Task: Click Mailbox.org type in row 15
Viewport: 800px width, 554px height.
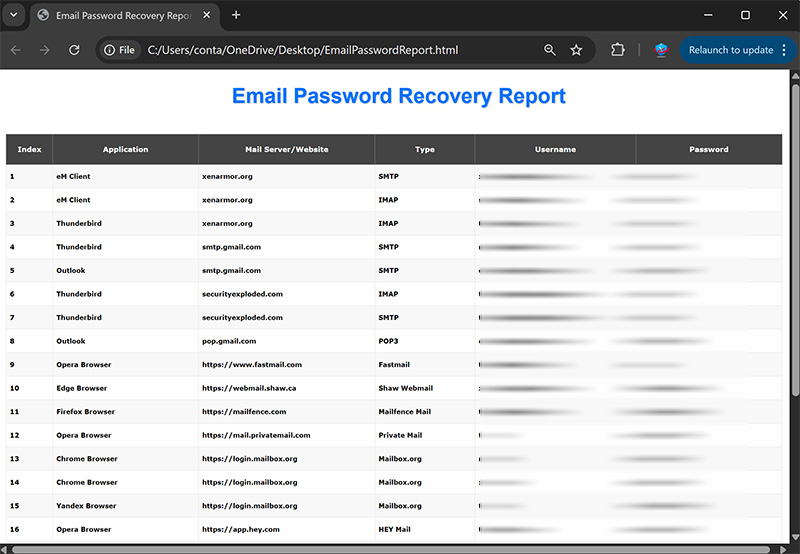Action: pos(400,506)
